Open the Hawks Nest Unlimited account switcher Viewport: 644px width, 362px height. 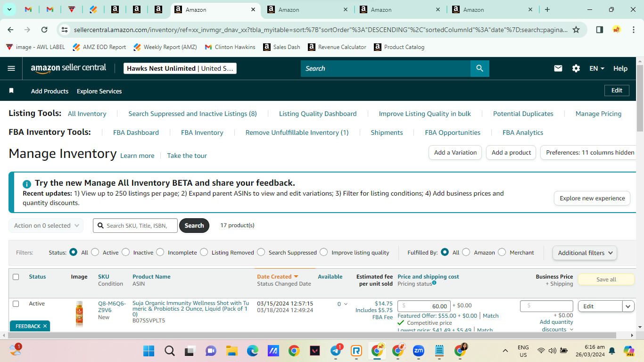(x=180, y=68)
